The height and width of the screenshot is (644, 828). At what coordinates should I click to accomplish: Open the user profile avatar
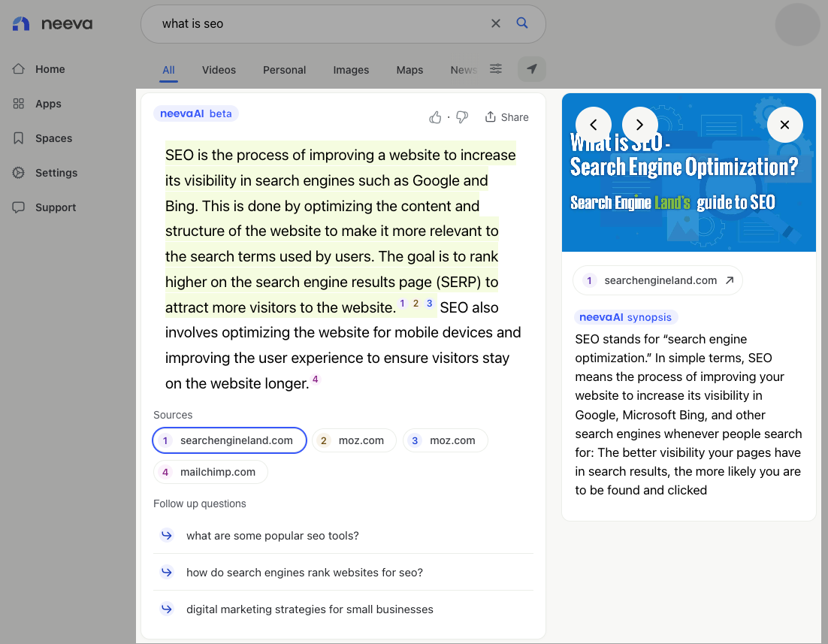click(797, 24)
